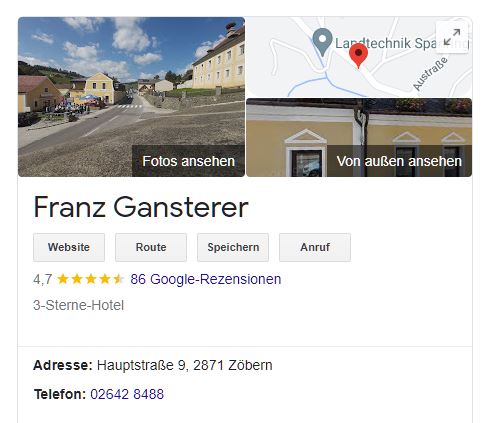Select the gray Landtechnik map pin

322,42
